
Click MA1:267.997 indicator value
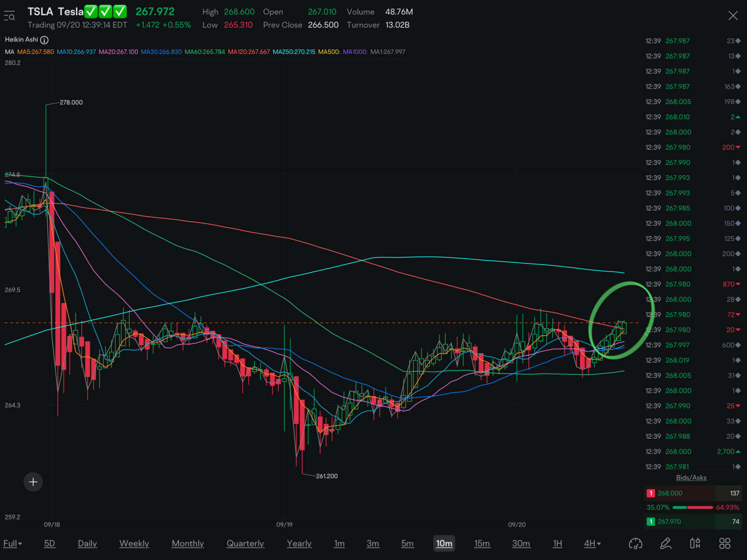[388, 52]
